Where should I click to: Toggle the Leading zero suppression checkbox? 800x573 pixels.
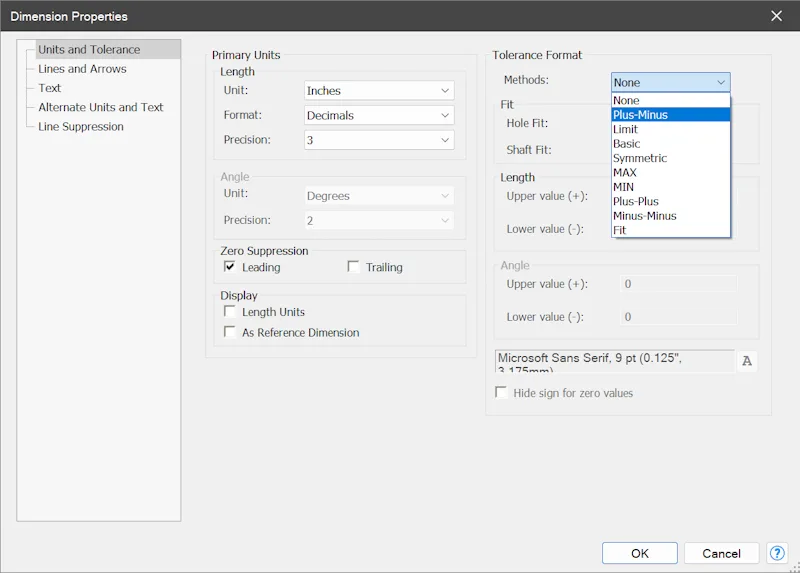[x=230, y=267]
